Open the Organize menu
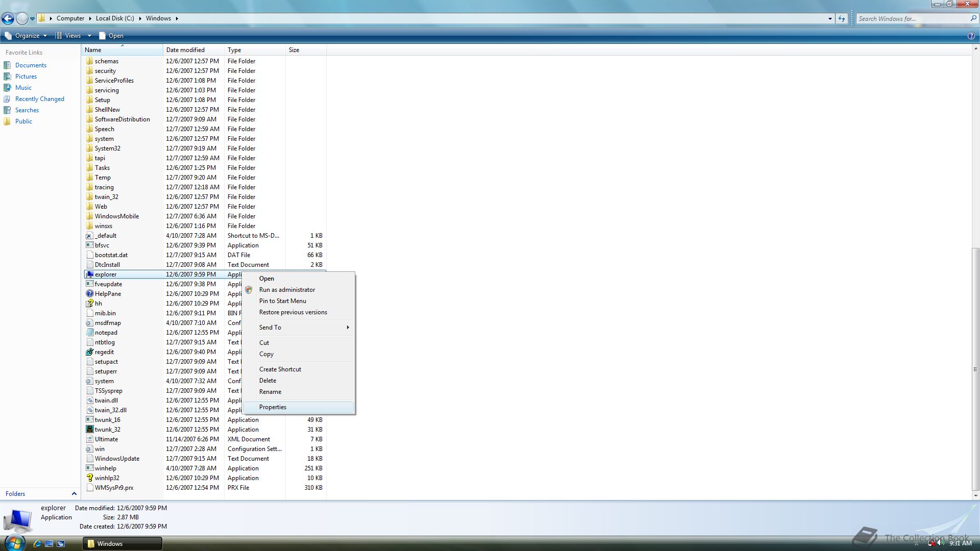980x551 pixels. pos(26,36)
